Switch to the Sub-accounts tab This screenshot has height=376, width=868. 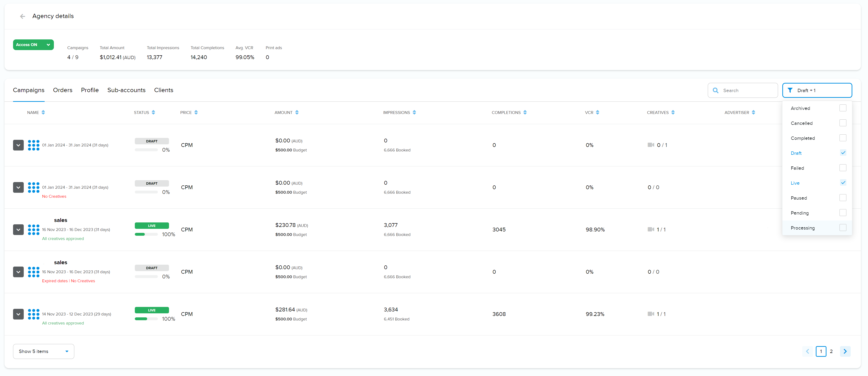[126, 90]
